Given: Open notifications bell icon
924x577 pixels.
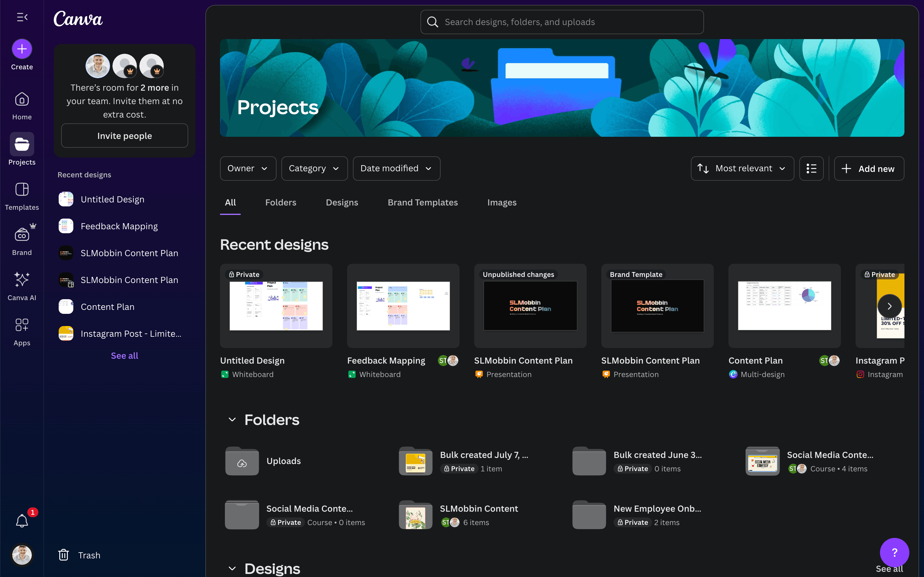Looking at the screenshot, I should click(x=22, y=521).
